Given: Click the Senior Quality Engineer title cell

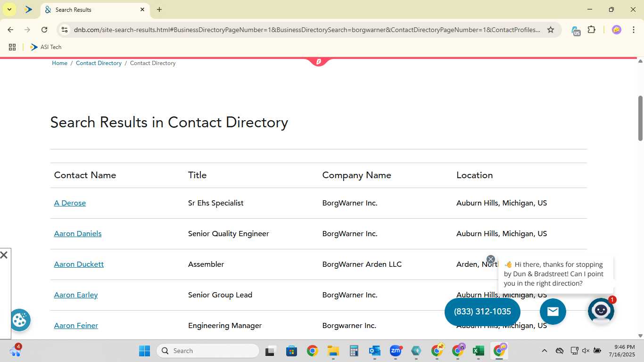Looking at the screenshot, I should [x=228, y=234].
